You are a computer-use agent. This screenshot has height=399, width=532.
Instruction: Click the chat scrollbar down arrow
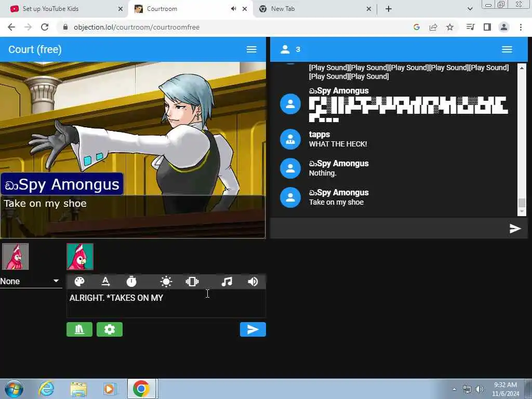click(x=522, y=211)
